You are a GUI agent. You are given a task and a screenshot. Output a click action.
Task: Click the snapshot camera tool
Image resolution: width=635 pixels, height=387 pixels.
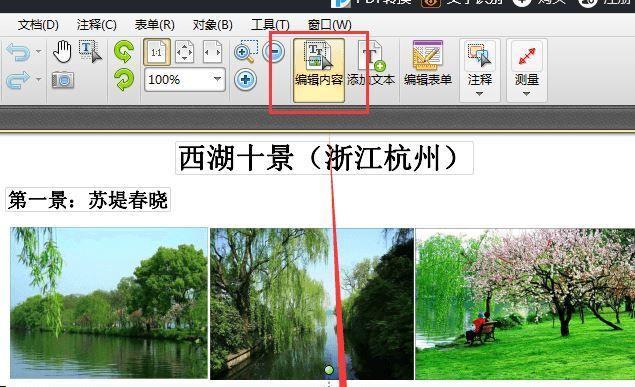(x=63, y=80)
